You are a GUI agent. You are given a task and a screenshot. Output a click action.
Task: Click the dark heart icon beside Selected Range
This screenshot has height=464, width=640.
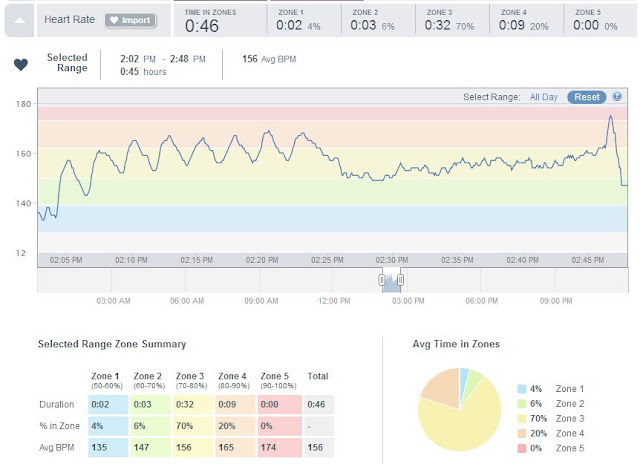(x=21, y=64)
